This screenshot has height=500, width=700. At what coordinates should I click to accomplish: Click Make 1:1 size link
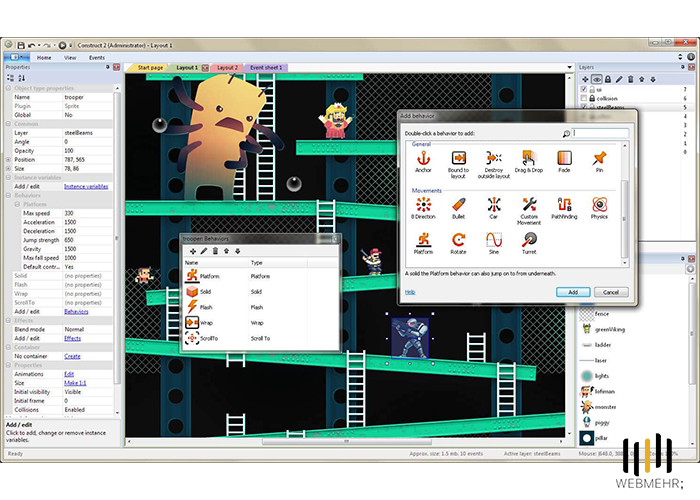tap(75, 383)
